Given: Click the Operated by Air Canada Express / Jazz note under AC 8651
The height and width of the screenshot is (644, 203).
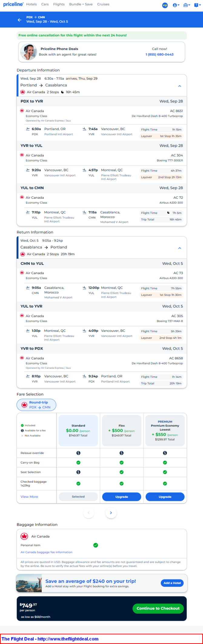Looking at the screenshot, I should point(48,121).
